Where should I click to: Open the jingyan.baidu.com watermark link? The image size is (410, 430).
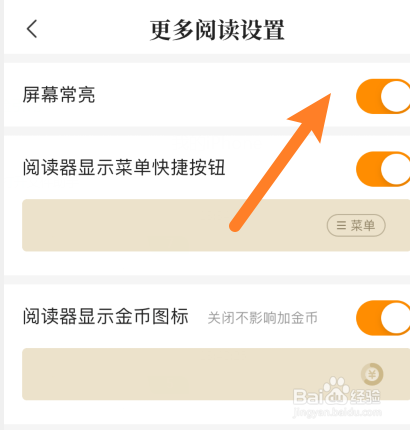pyautogui.click(x=337, y=412)
